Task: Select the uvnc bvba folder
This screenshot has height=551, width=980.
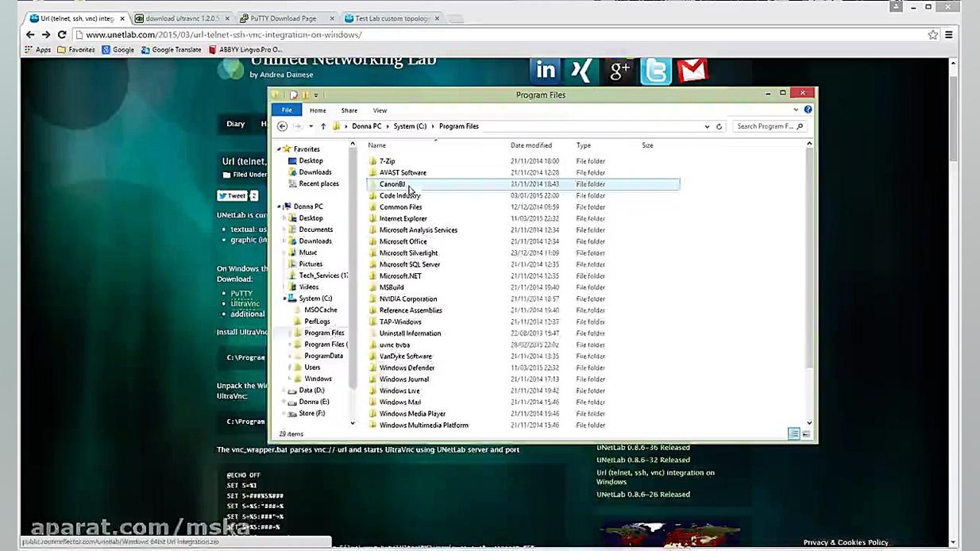Action: [x=394, y=345]
